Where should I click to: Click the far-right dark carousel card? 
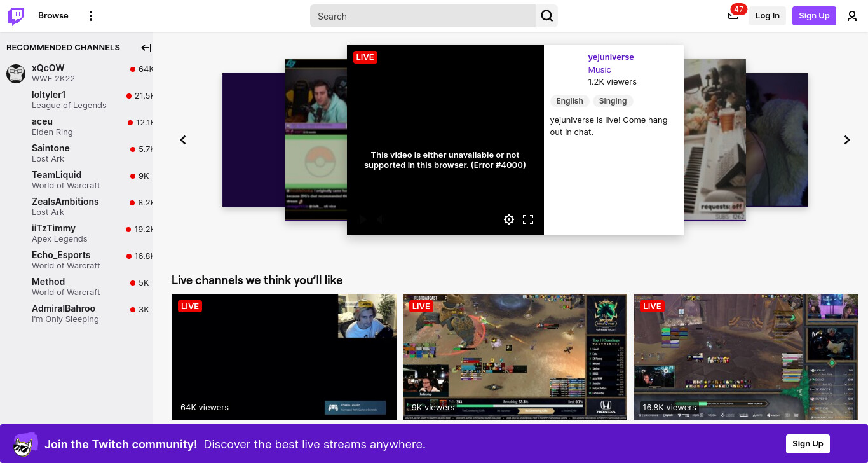pyautogui.click(x=777, y=140)
